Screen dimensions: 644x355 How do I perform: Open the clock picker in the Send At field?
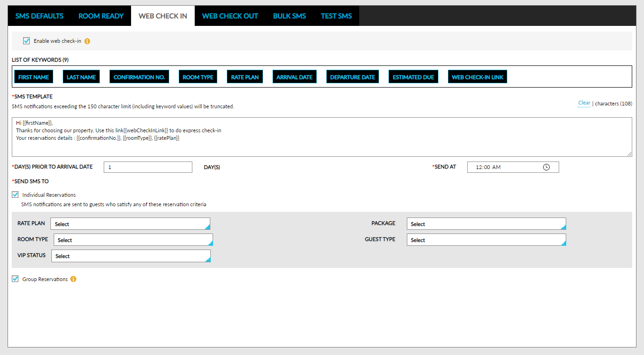[x=546, y=167]
